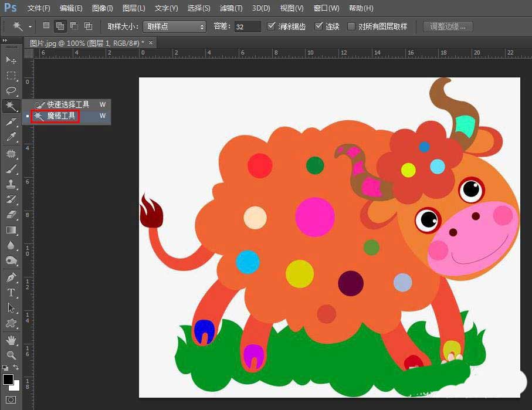Toggle the 消除锯齿 checkbox
This screenshot has width=532, height=410.
[x=272, y=26]
